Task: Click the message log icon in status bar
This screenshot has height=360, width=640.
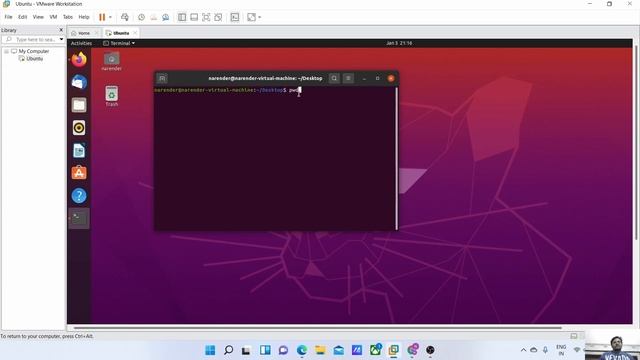Action: [x=574, y=336]
